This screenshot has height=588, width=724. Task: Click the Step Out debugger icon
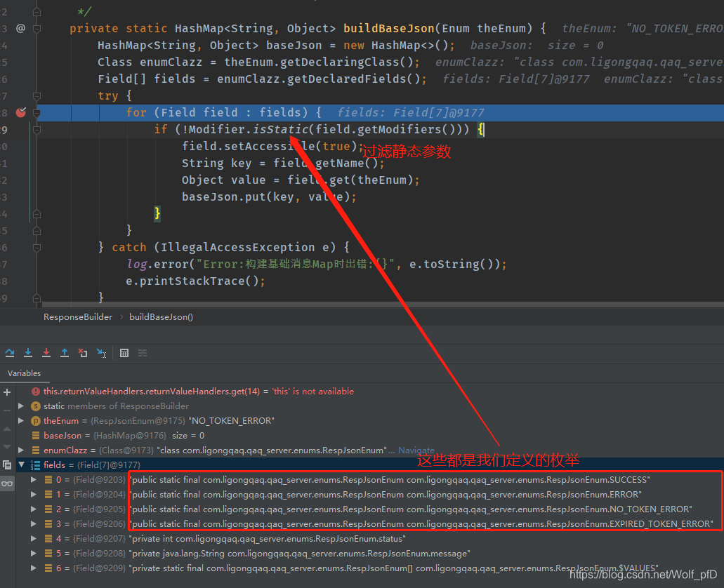click(x=65, y=353)
